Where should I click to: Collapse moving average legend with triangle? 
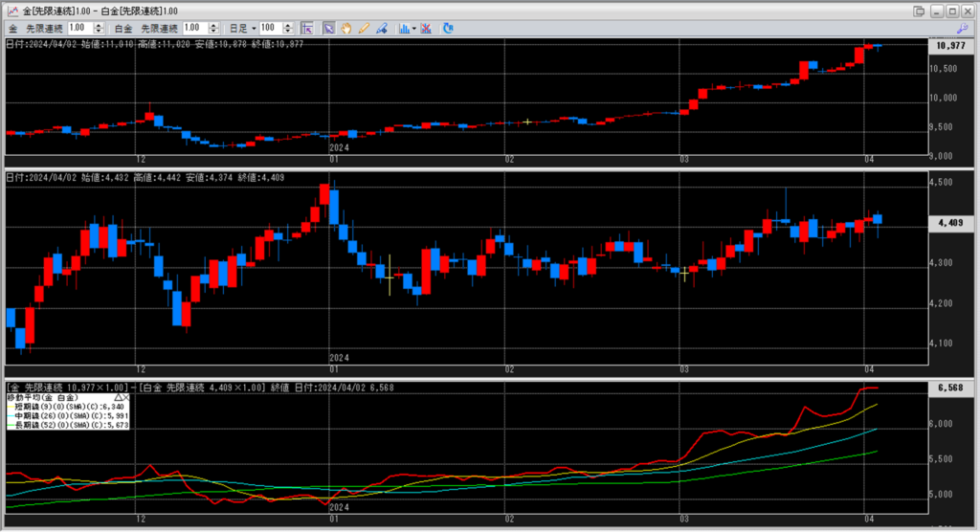[118, 396]
